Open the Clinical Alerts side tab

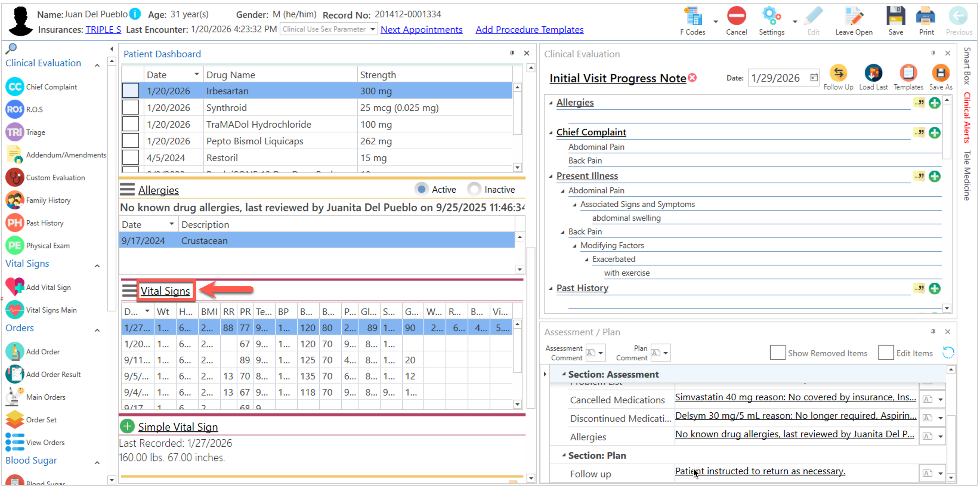pos(967,118)
